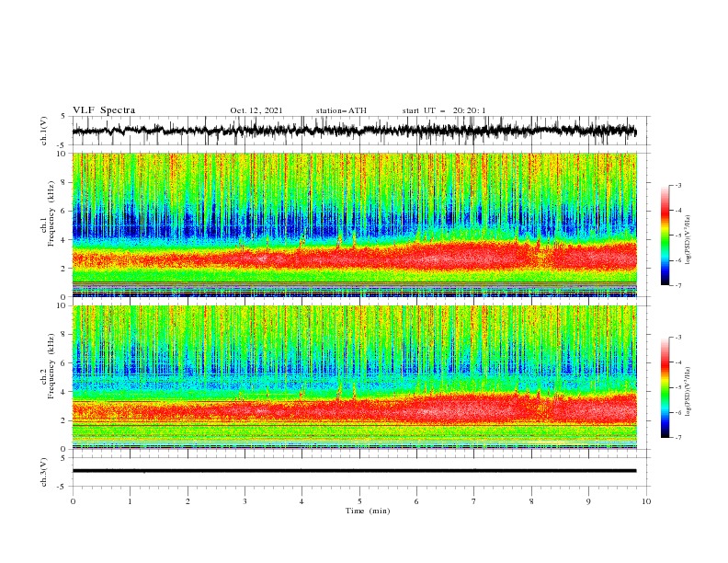The height and width of the screenshot is (563, 728).
Task: Click time axis tick label "5"
Action: pos(359,501)
